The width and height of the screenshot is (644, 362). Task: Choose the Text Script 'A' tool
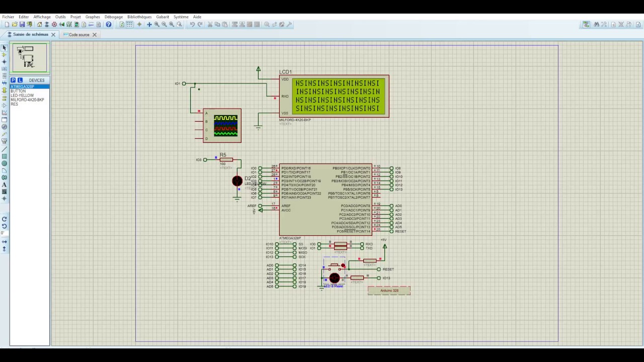(4, 185)
